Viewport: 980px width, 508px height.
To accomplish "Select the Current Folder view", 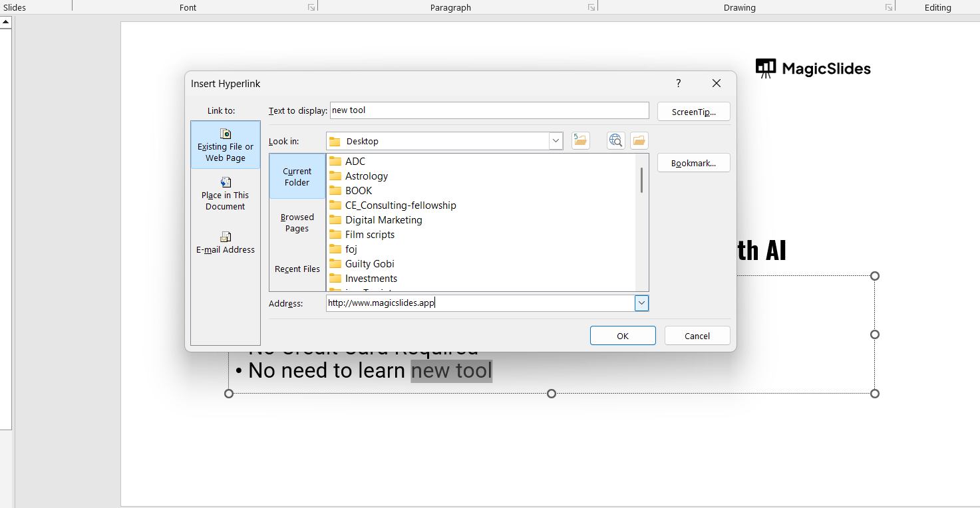I will click(297, 176).
